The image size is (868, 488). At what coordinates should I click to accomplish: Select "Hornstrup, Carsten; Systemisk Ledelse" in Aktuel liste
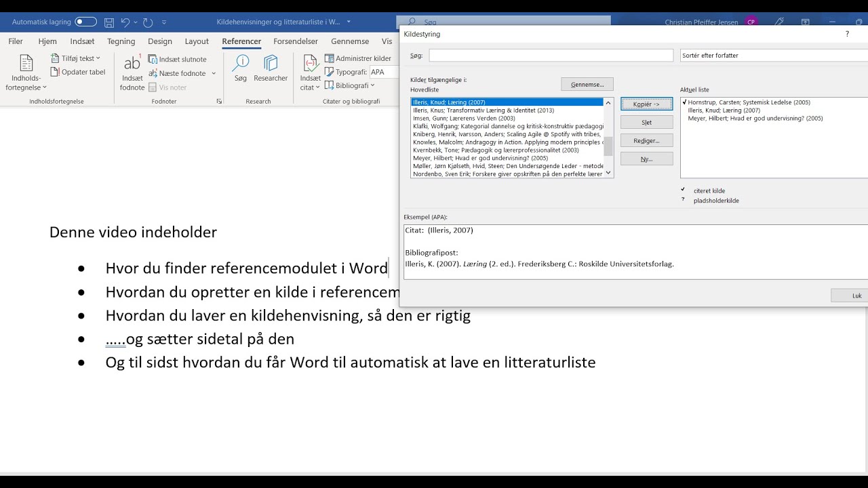pyautogui.click(x=749, y=102)
